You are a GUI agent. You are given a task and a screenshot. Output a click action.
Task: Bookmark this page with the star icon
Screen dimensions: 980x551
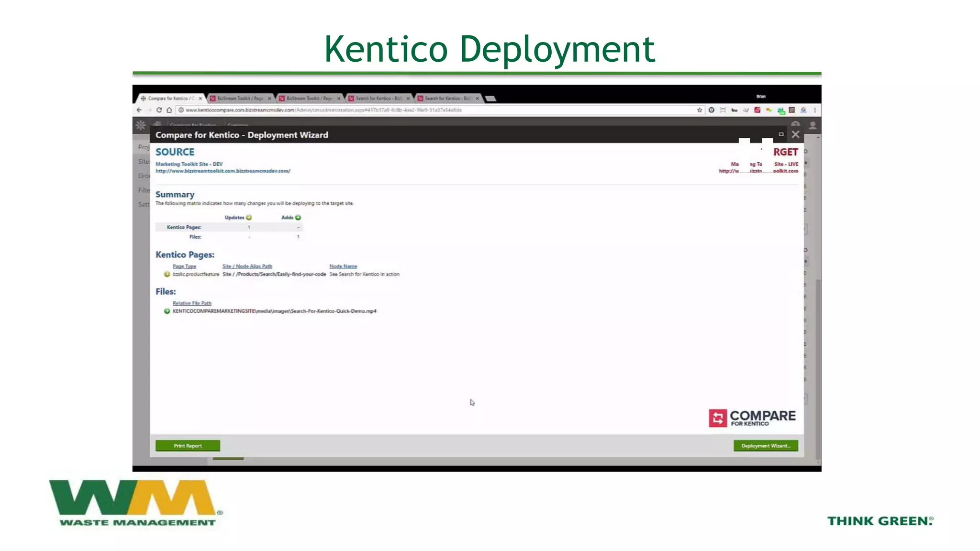click(700, 110)
